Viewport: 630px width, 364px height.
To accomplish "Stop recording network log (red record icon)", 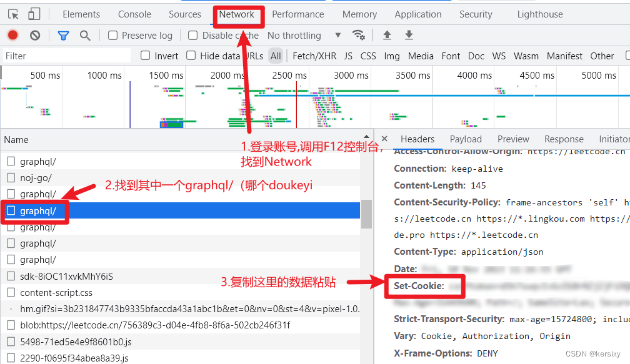I will coord(12,35).
